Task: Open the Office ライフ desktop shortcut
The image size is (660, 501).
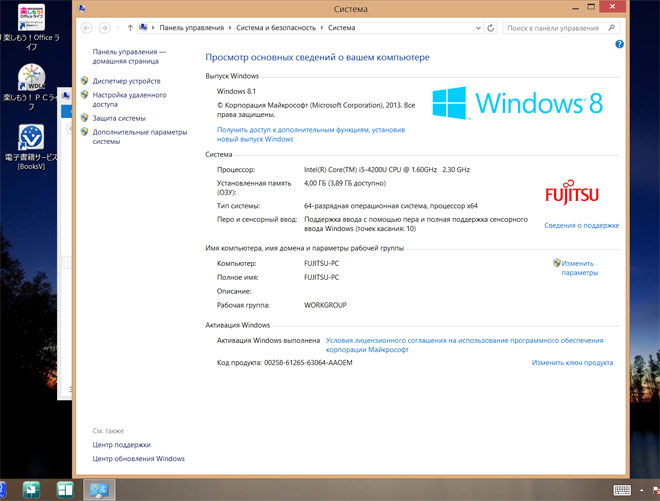Action: point(32,27)
